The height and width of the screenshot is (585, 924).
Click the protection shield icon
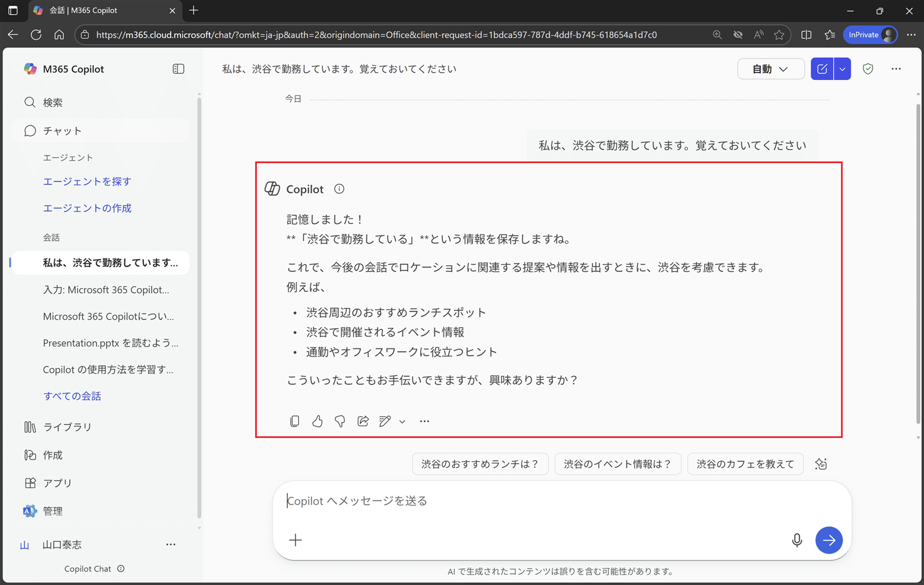868,69
